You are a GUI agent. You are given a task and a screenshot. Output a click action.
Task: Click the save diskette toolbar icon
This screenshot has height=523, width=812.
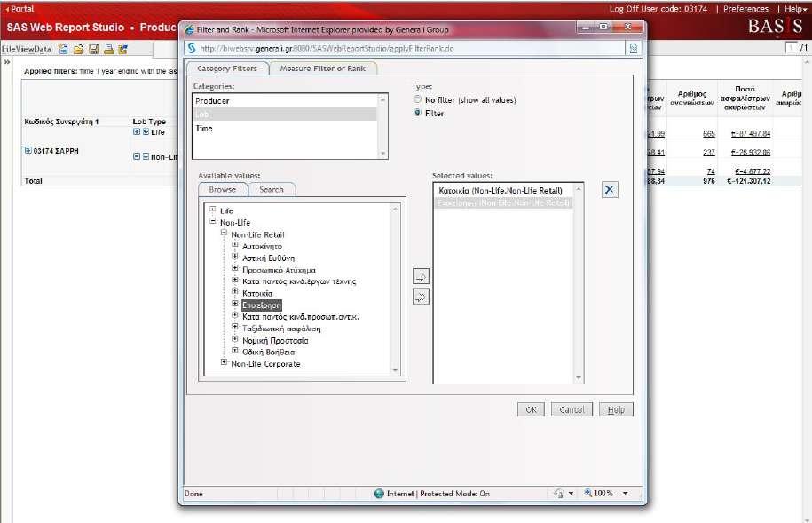coord(94,49)
